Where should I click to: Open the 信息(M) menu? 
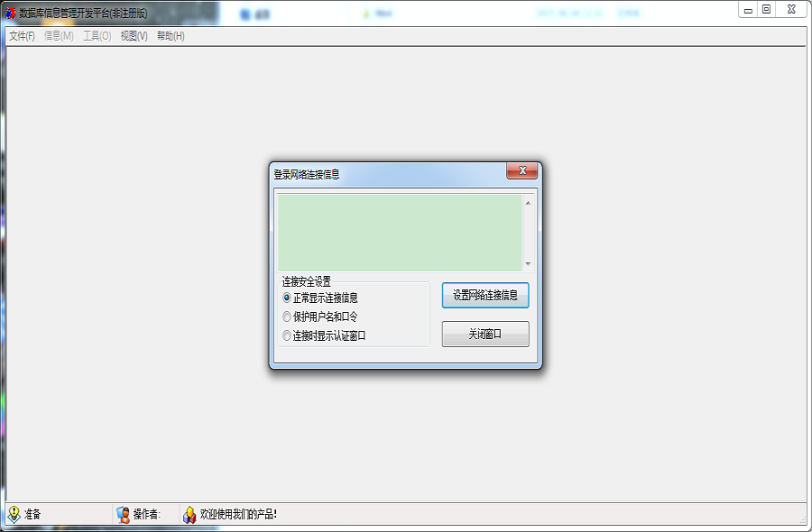click(x=59, y=36)
